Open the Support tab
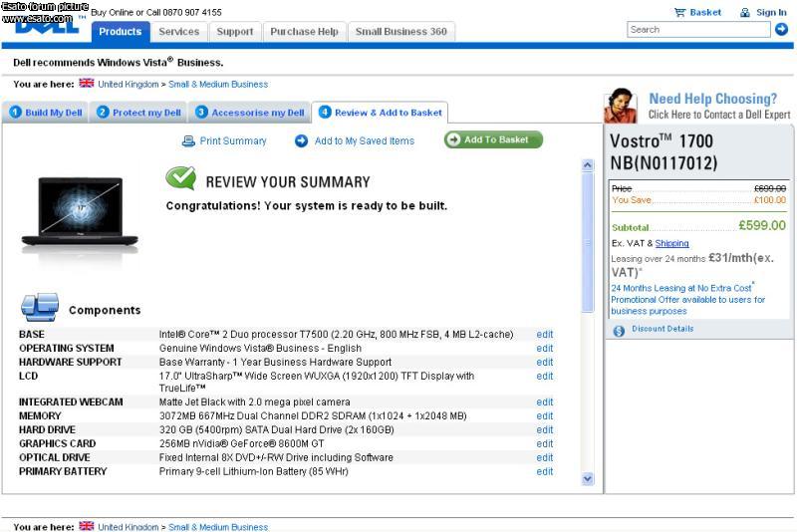797x532 pixels. 235,32
